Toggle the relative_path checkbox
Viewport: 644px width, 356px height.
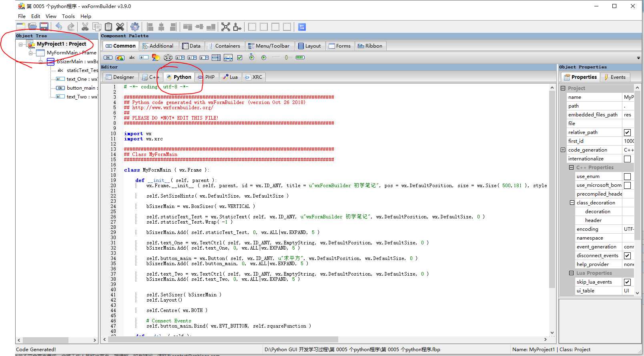[x=627, y=132]
